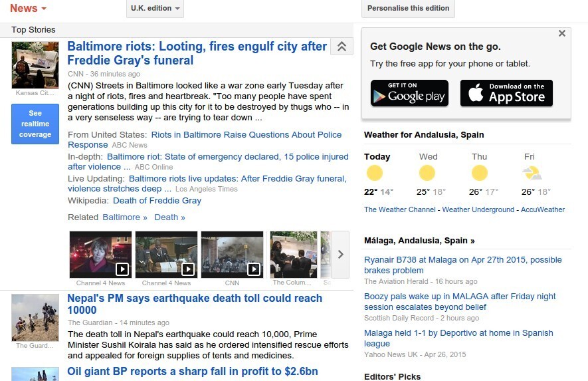Open related topic Death
The image size is (588, 381).
pos(170,217)
